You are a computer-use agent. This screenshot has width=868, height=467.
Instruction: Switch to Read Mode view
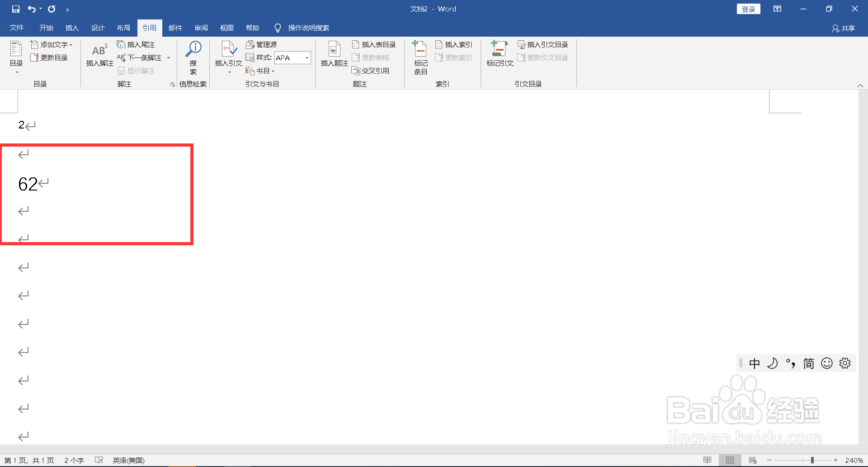[x=708, y=460]
